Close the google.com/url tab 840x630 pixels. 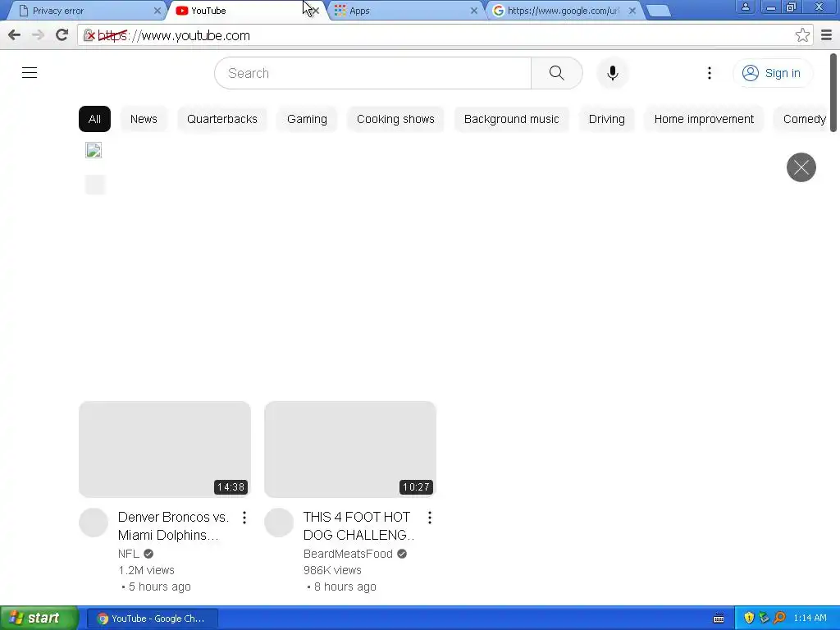(x=632, y=11)
